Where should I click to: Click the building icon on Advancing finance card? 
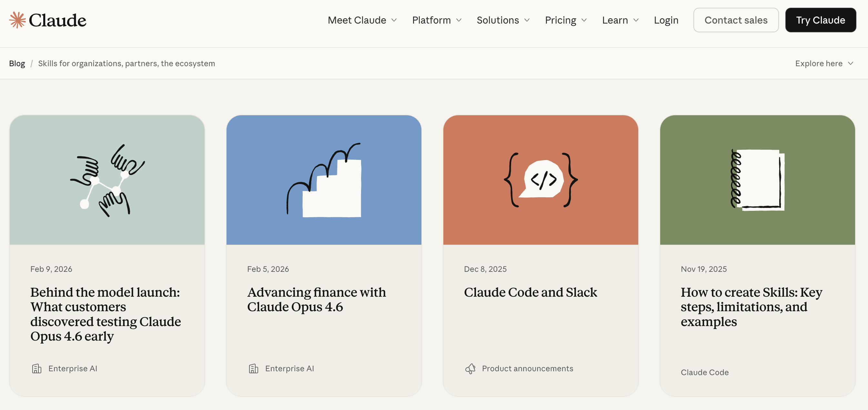tap(253, 369)
